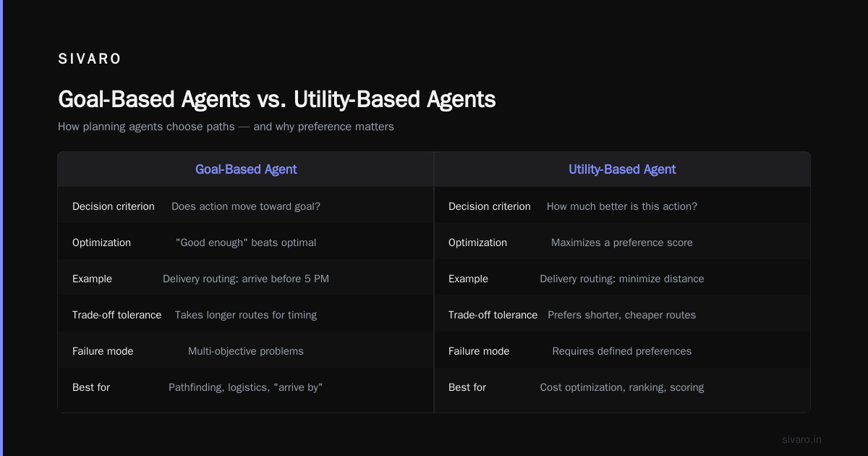Click the SIVARO logo text
Viewport: 868px width, 456px height.
point(90,59)
